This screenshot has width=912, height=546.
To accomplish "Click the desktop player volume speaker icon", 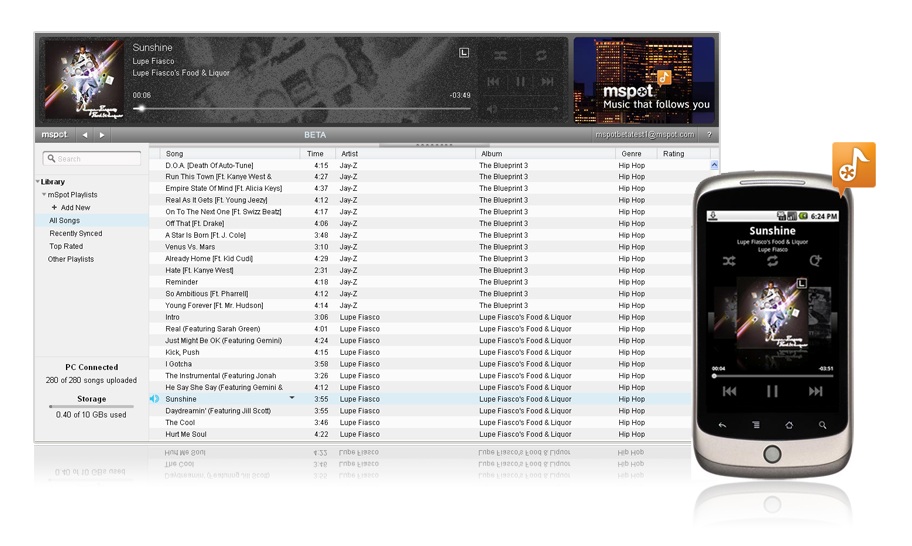I will click(x=492, y=109).
